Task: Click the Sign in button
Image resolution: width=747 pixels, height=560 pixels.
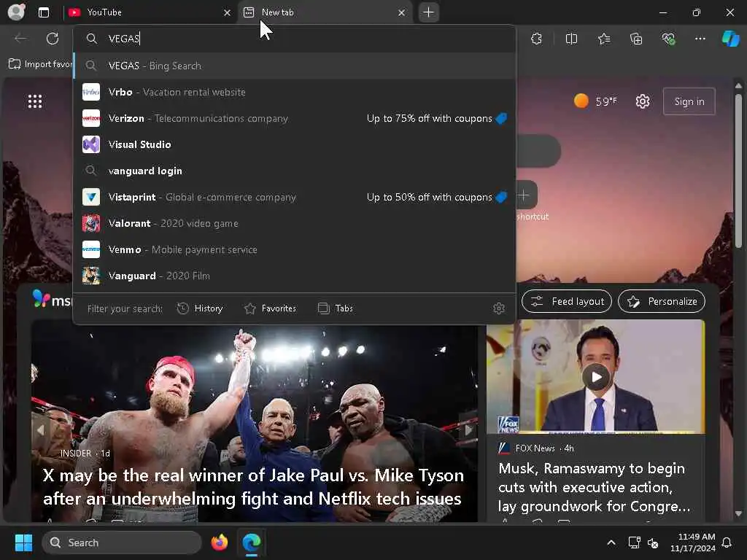Action: point(689,101)
